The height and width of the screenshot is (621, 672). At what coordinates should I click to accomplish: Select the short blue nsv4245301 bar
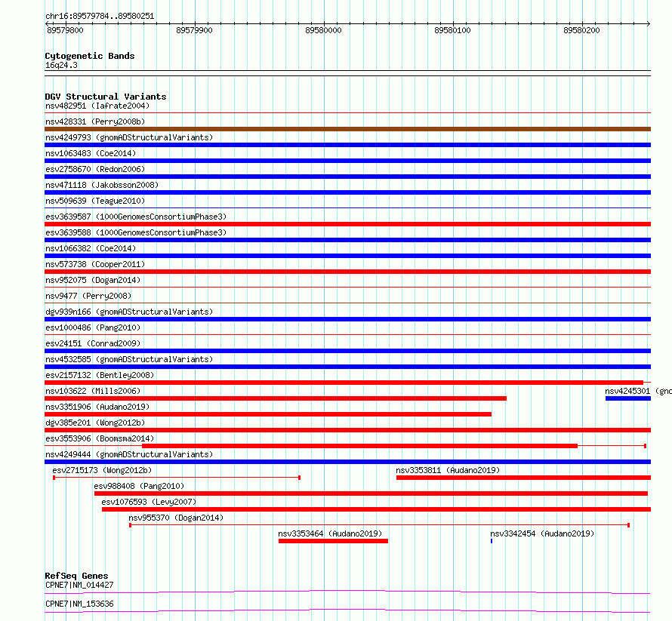[x=628, y=398]
